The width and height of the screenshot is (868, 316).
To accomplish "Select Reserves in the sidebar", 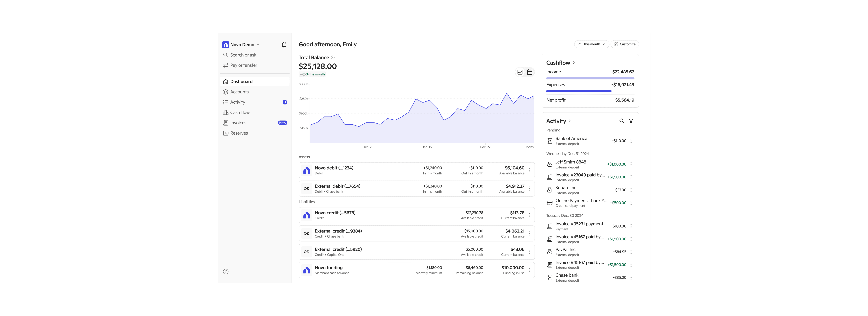I will [239, 133].
